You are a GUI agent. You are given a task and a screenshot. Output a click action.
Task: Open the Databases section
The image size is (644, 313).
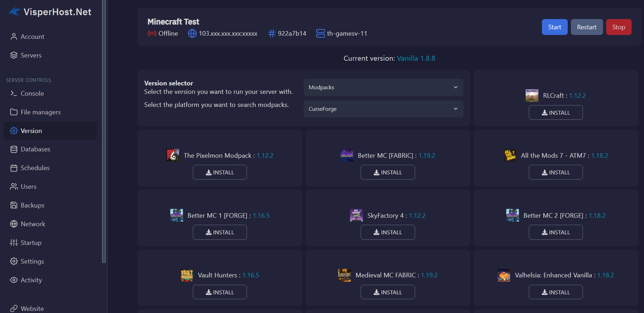(x=50, y=149)
